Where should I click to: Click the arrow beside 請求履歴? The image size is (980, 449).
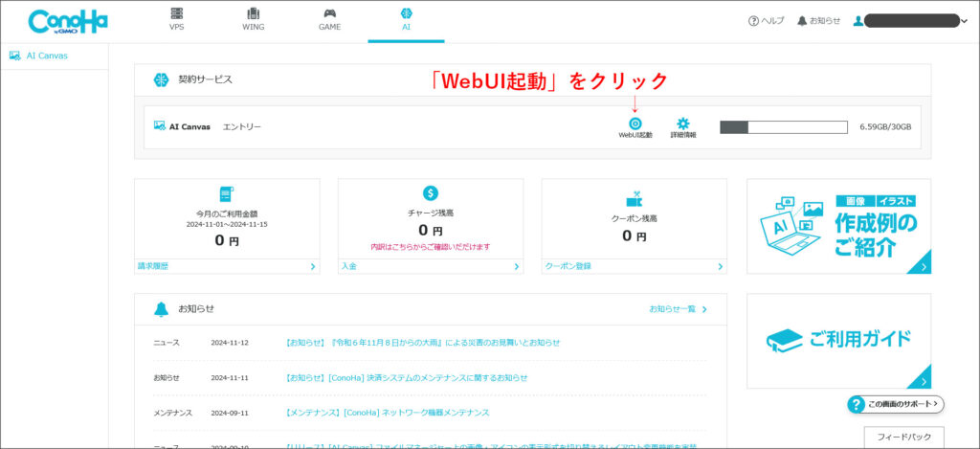pyautogui.click(x=313, y=266)
